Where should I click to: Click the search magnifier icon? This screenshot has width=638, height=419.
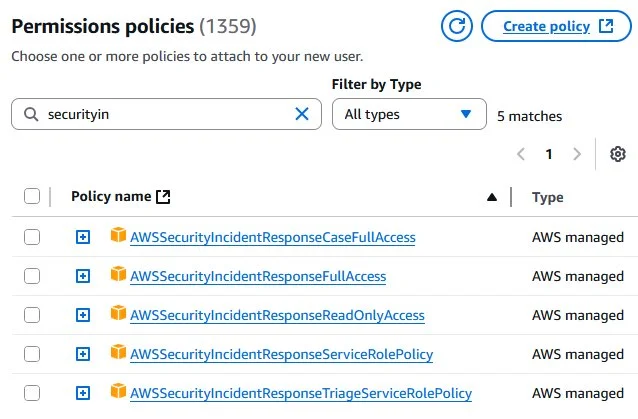click(31, 114)
